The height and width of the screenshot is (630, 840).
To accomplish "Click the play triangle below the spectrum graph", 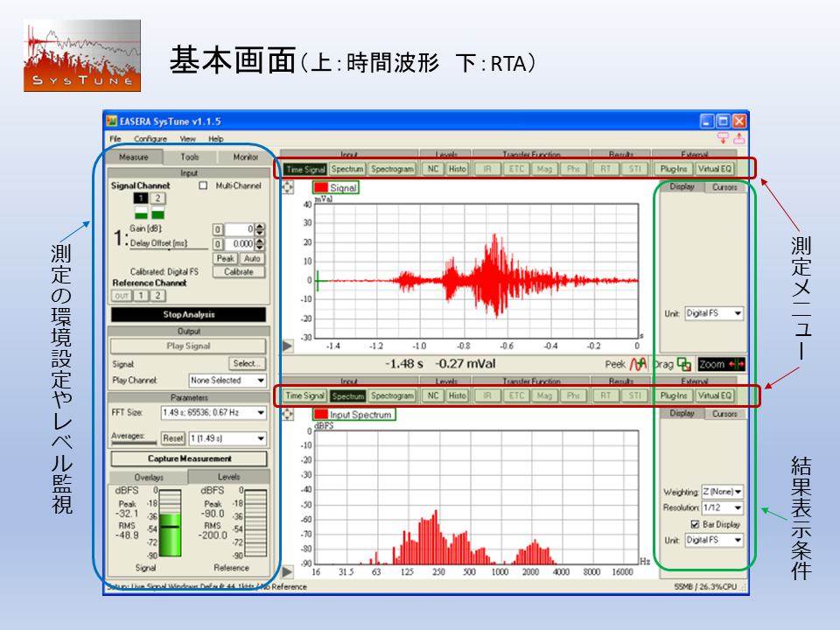I will pyautogui.click(x=288, y=572).
